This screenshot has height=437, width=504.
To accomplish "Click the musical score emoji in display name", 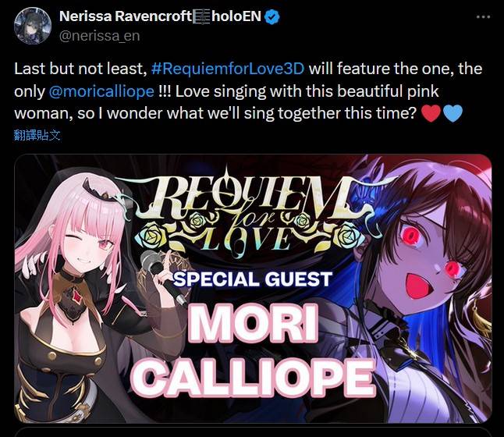I will 201,16.
